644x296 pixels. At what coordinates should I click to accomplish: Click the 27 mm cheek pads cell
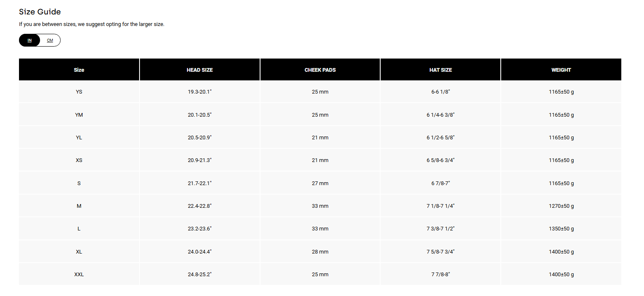pos(320,183)
